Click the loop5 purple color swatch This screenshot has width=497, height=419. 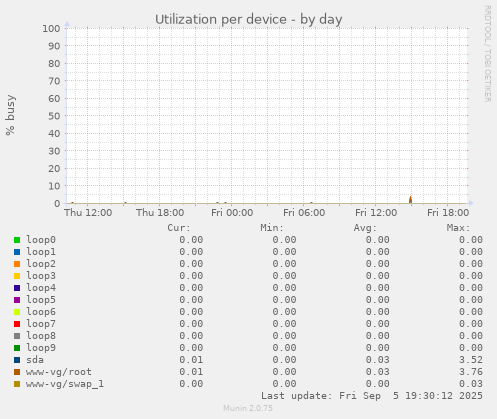point(17,300)
